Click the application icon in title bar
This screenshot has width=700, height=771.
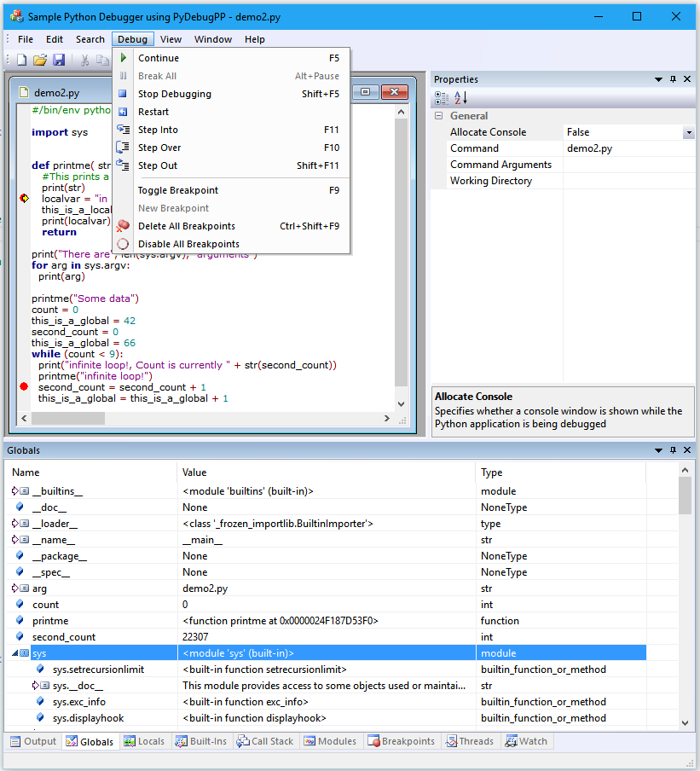(17, 16)
